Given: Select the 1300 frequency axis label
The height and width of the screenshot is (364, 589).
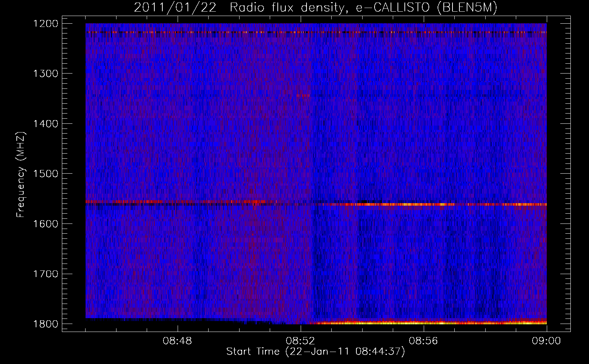Looking at the screenshot, I should coord(46,74).
